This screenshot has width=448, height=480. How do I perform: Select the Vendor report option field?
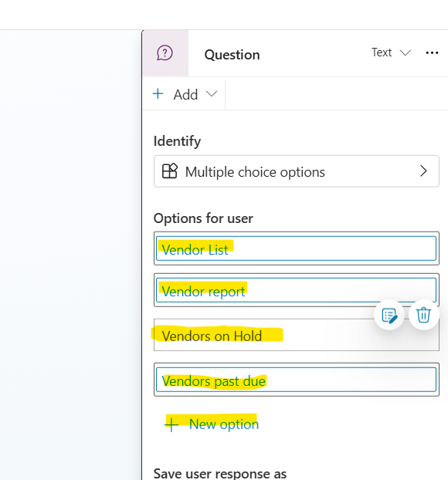pyautogui.click(x=296, y=290)
